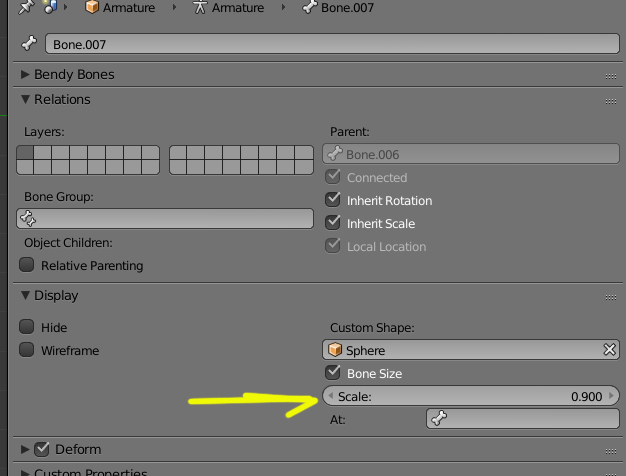Viewport: 626px width, 476px height.
Task: Toggle Local Location checkbox
Action: (333, 246)
